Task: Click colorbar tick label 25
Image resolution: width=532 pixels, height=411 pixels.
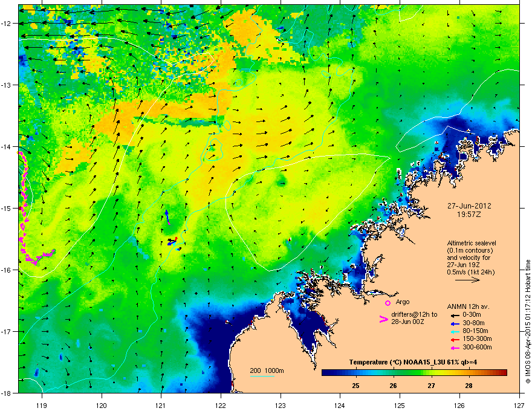Action: (x=355, y=386)
